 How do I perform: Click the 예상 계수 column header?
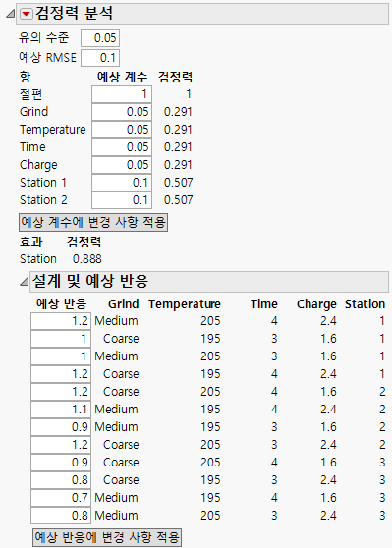pyautogui.click(x=123, y=77)
